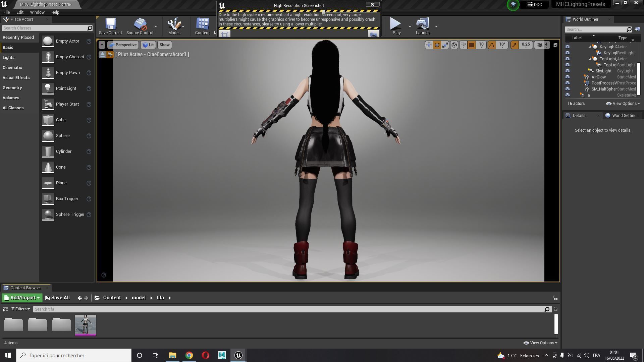Click the Add/Import button
644x362 pixels.
pyautogui.click(x=22, y=298)
